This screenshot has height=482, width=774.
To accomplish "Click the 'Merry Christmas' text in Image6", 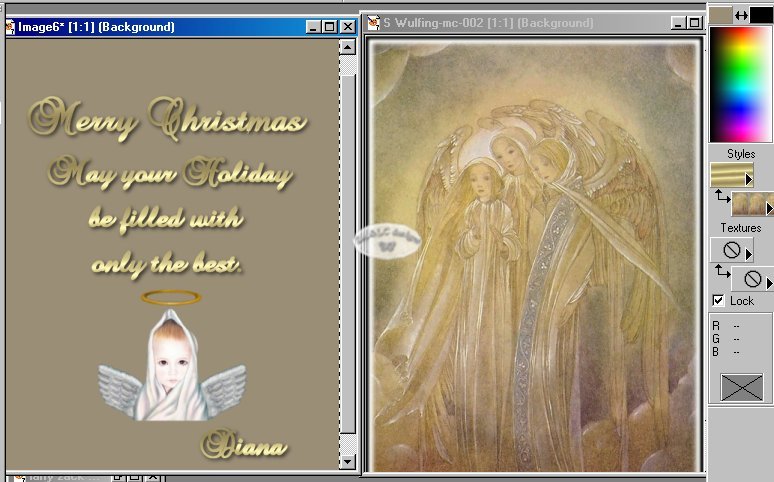I will [168, 120].
